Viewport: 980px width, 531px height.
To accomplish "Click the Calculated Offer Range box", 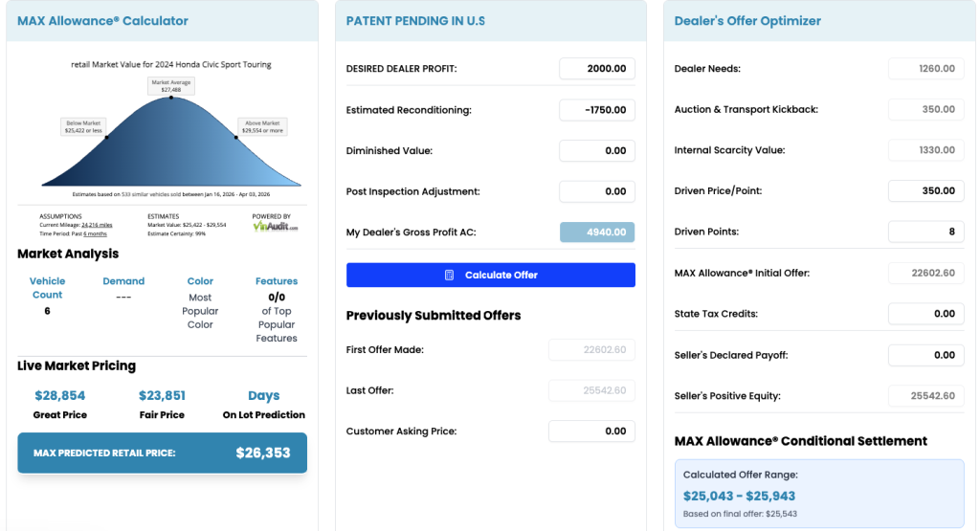I will pos(820,494).
